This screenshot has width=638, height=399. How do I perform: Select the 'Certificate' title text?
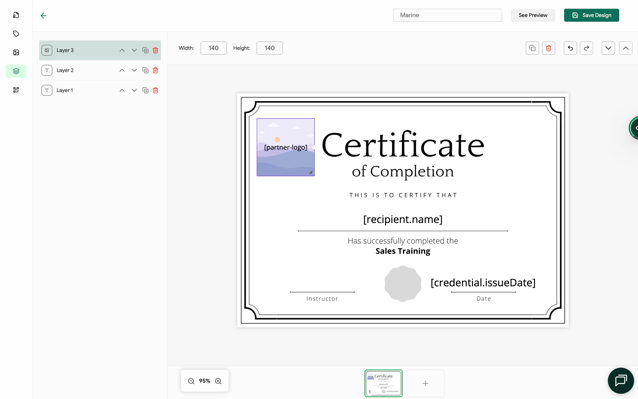click(x=403, y=145)
